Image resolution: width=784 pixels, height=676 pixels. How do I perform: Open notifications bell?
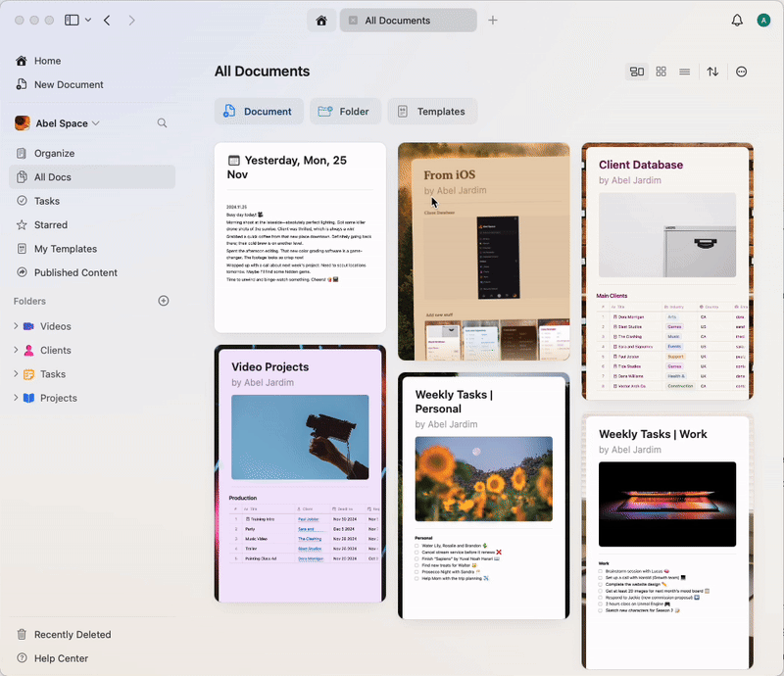pyautogui.click(x=737, y=20)
